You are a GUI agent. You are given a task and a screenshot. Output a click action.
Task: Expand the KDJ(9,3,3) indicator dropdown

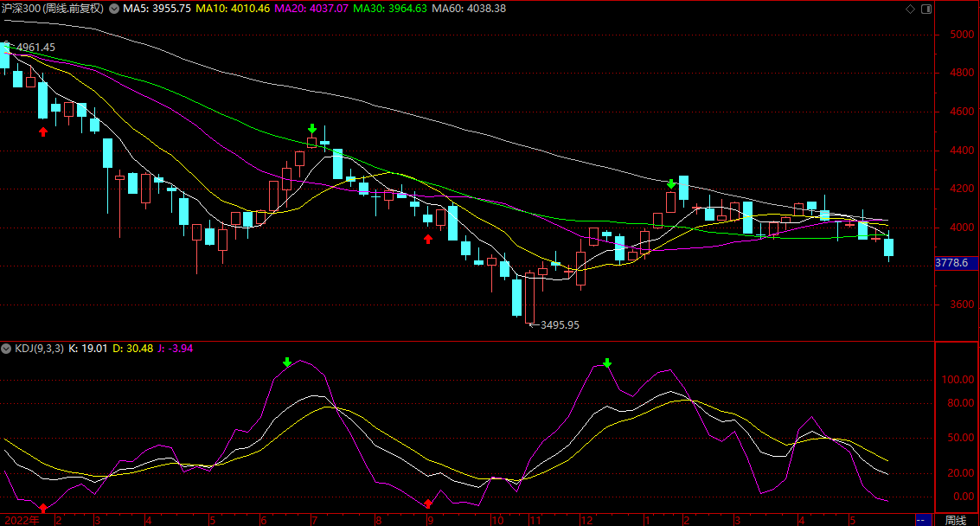(6, 349)
